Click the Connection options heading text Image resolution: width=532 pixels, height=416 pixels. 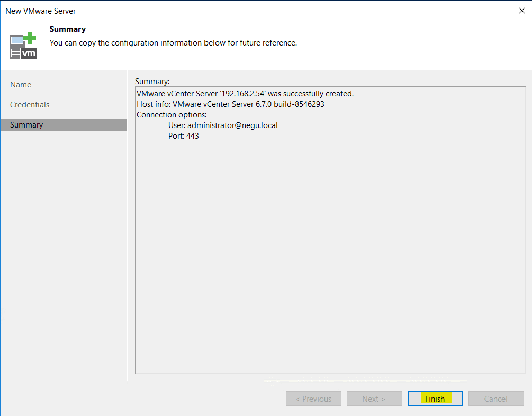171,114
